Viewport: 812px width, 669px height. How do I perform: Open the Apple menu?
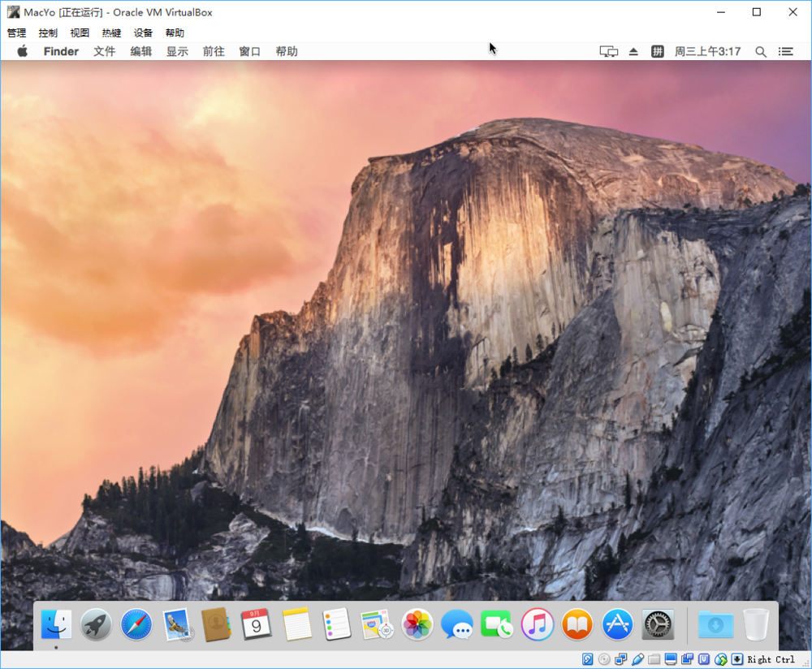[22, 51]
